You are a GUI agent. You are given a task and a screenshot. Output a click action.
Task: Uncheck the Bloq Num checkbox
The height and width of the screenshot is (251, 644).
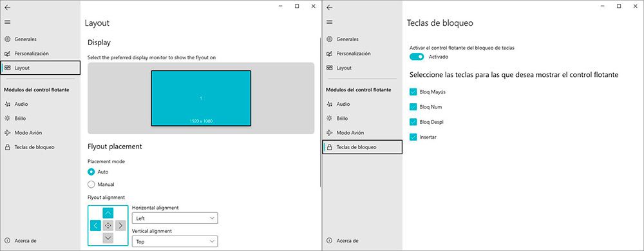coord(413,107)
